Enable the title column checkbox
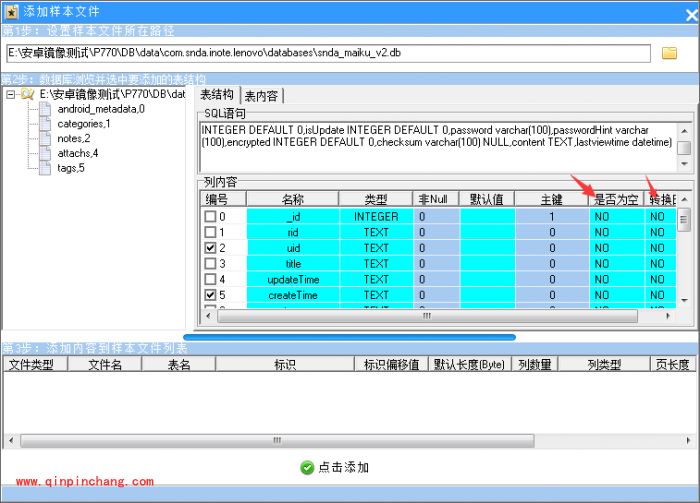Image resolution: width=700 pixels, height=503 pixels. [x=210, y=264]
